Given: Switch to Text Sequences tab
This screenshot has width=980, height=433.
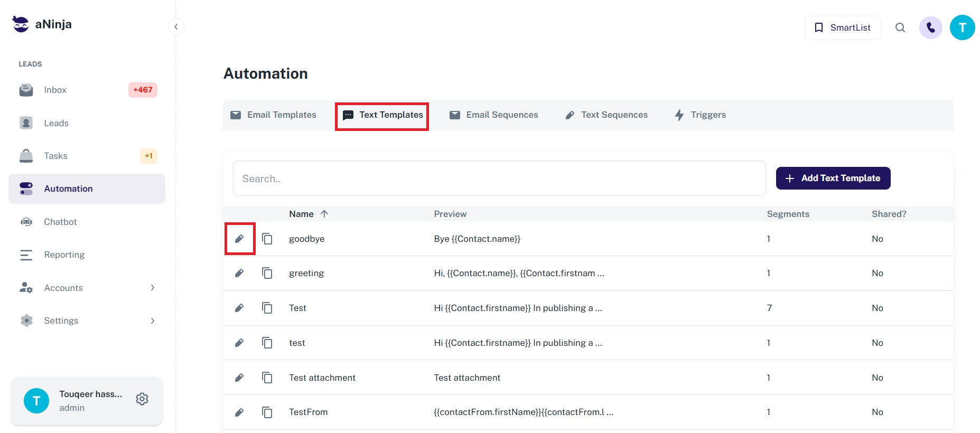Looking at the screenshot, I should click(x=606, y=115).
